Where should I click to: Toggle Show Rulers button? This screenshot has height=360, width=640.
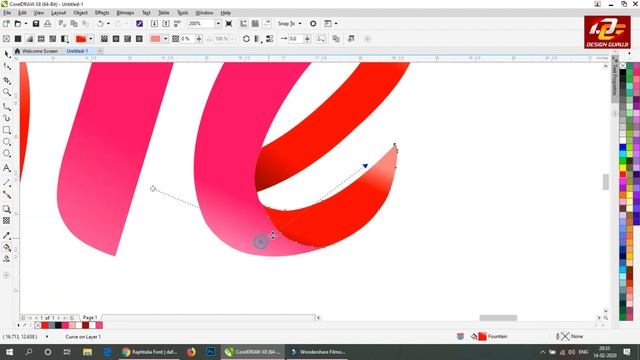pyautogui.click(x=244, y=24)
